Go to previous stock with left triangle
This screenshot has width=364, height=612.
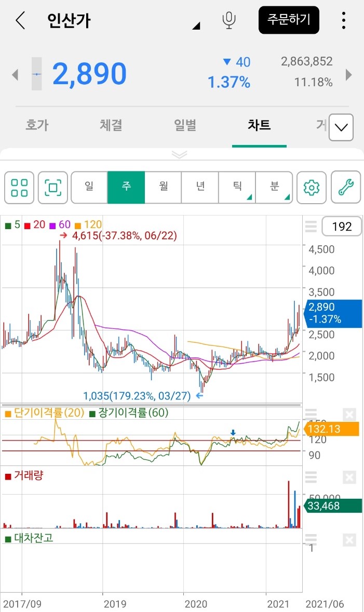click(x=15, y=74)
